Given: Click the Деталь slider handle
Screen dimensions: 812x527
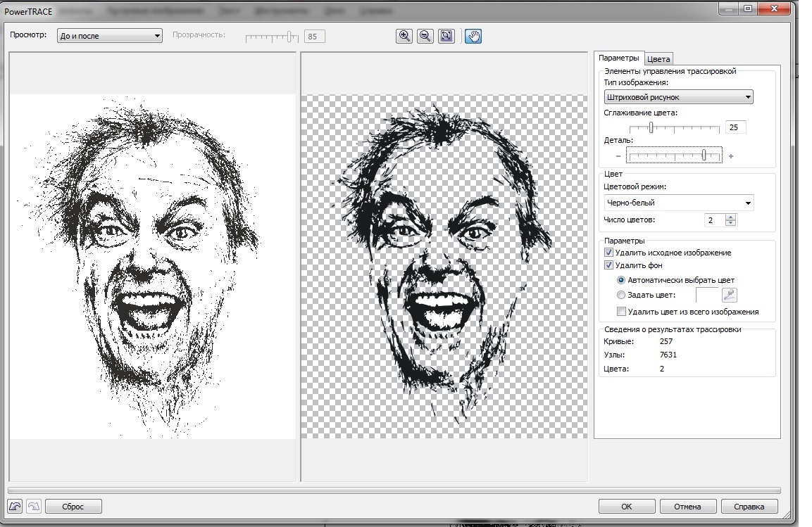Looking at the screenshot, I should click(x=704, y=155).
